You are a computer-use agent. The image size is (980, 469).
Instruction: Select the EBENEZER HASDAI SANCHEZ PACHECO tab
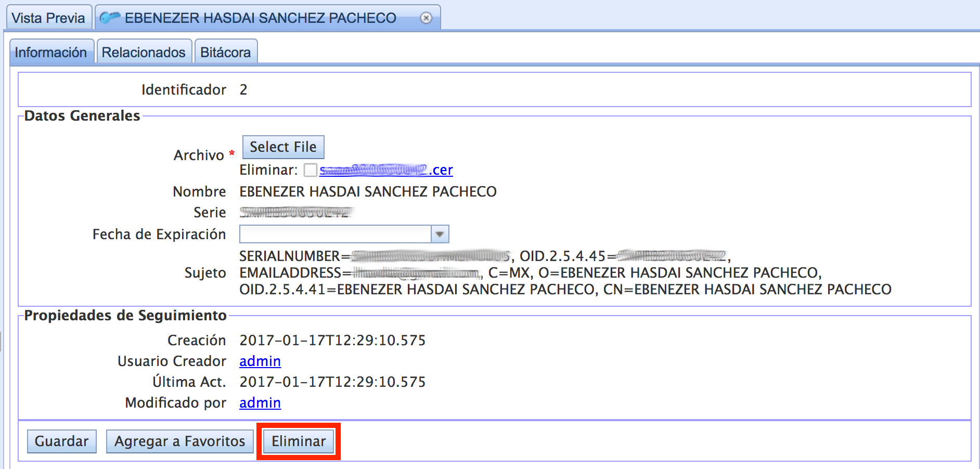268,18
